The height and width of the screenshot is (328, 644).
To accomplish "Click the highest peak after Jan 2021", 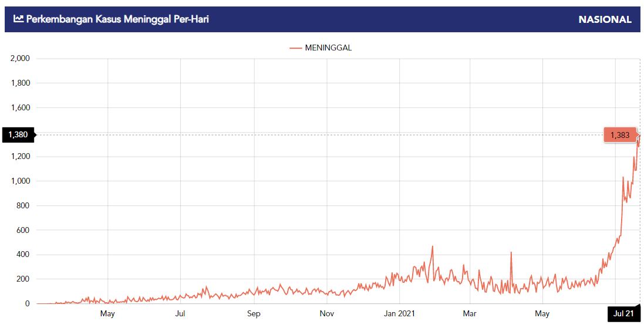I will click(433, 246).
